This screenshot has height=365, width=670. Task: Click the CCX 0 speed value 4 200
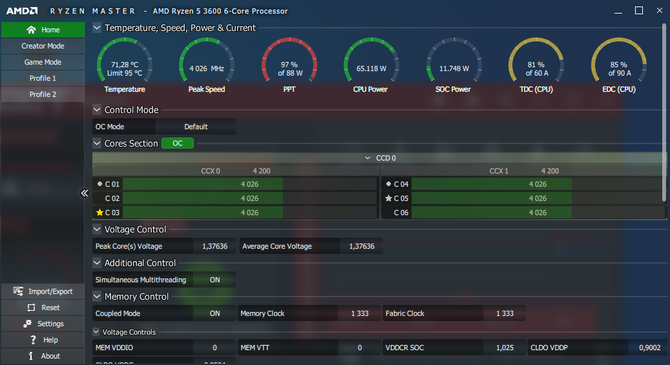pyautogui.click(x=262, y=171)
